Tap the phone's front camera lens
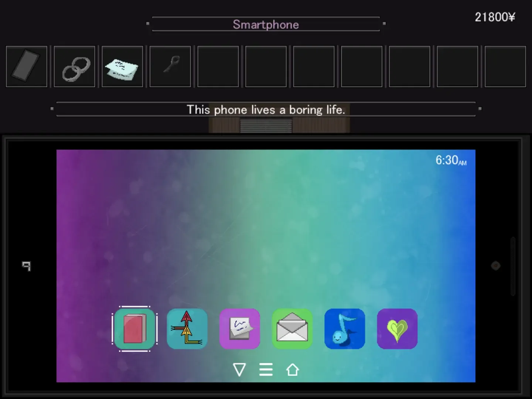 (495, 265)
